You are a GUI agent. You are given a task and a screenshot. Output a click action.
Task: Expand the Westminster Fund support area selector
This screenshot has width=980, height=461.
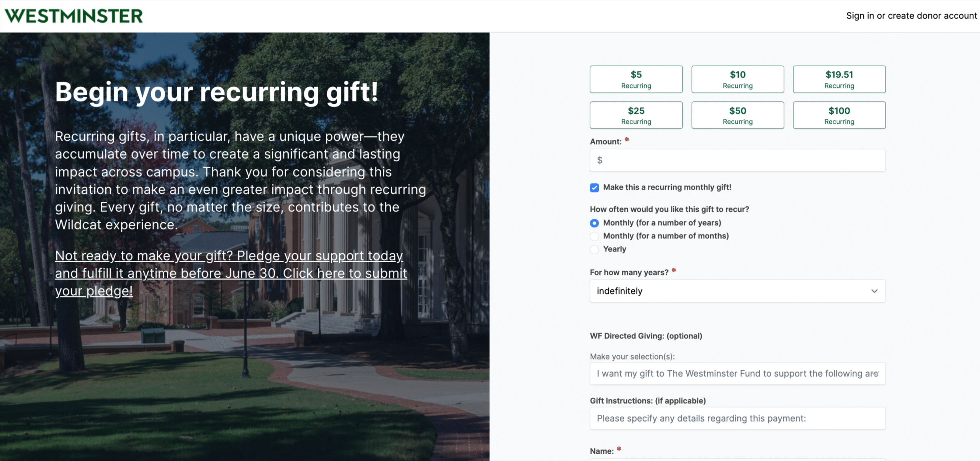click(x=737, y=373)
